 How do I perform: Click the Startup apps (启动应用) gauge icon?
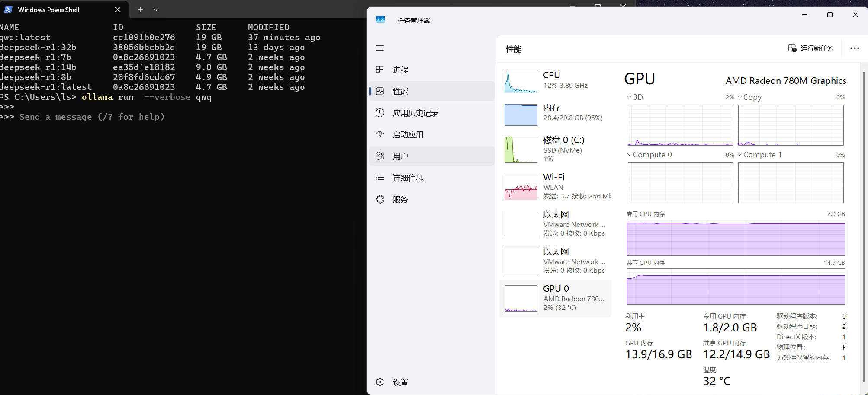[380, 134]
